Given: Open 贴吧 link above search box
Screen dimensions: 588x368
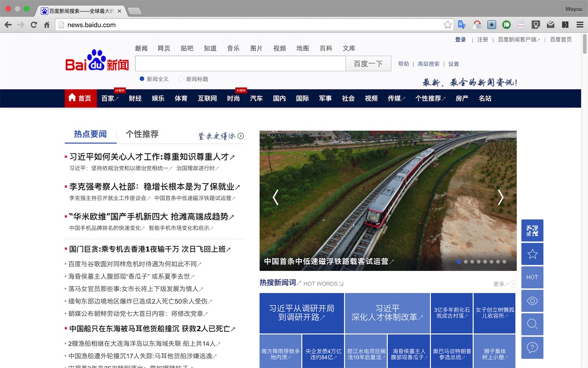Looking at the screenshot, I should coord(187,48).
